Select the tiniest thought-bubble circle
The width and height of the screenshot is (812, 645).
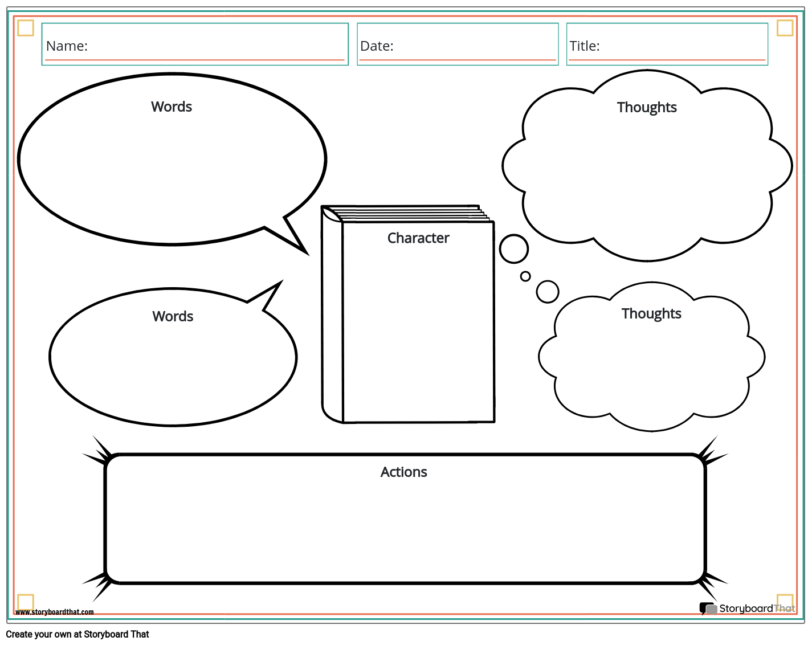[525, 276]
